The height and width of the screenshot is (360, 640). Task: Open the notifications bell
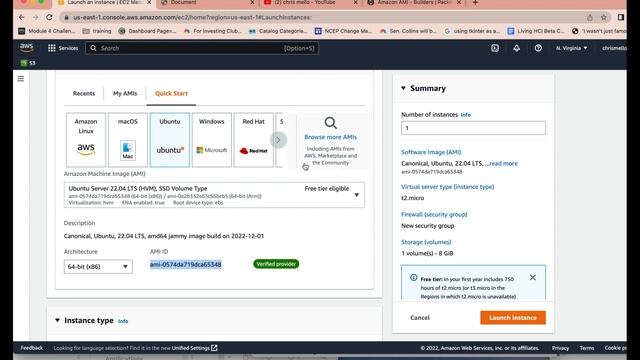click(x=516, y=48)
